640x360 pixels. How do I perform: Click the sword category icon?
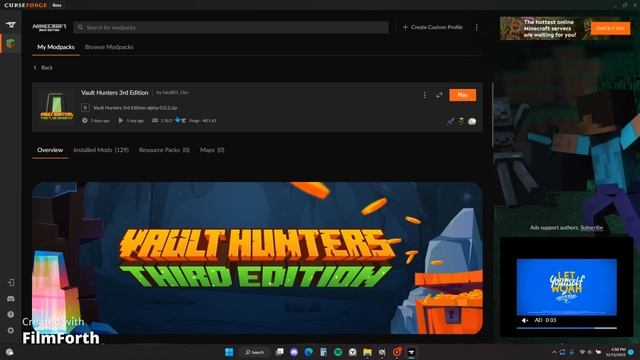click(x=450, y=121)
